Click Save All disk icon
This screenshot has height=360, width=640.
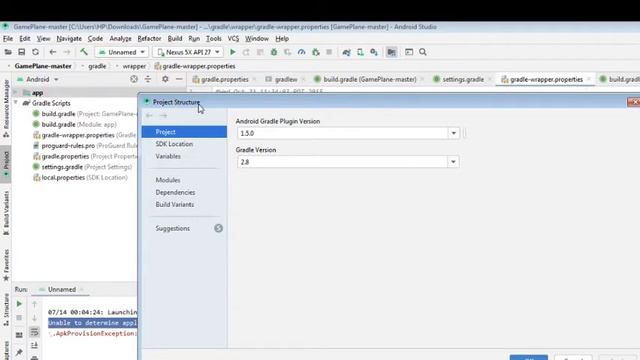point(22,52)
